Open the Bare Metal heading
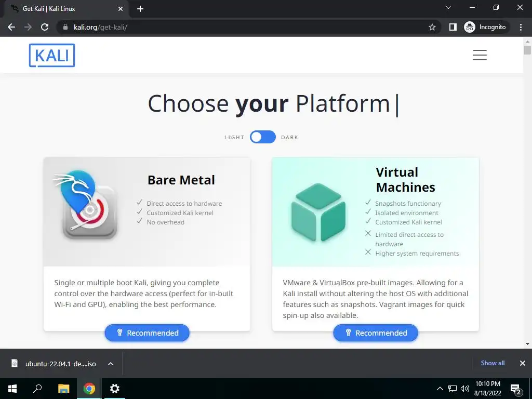Viewport: 532px width, 399px height. click(x=181, y=180)
